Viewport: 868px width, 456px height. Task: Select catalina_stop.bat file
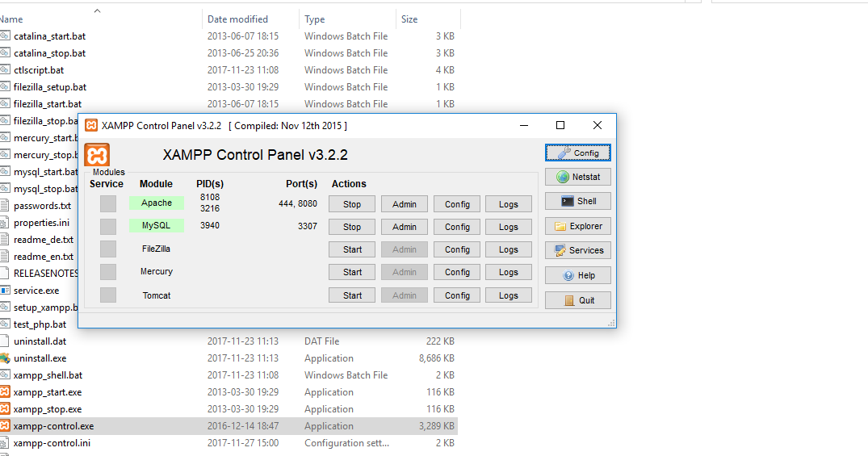pyautogui.click(x=50, y=53)
